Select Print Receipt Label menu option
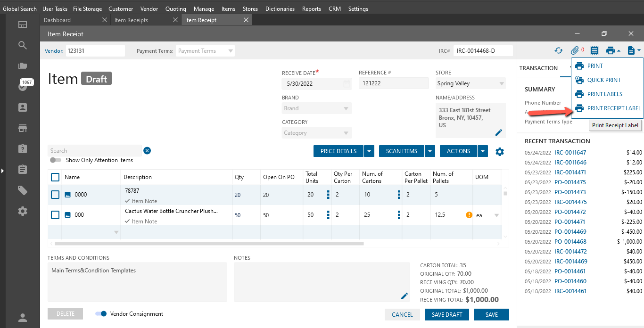Viewport: 644px width, 328px height. pyautogui.click(x=613, y=108)
